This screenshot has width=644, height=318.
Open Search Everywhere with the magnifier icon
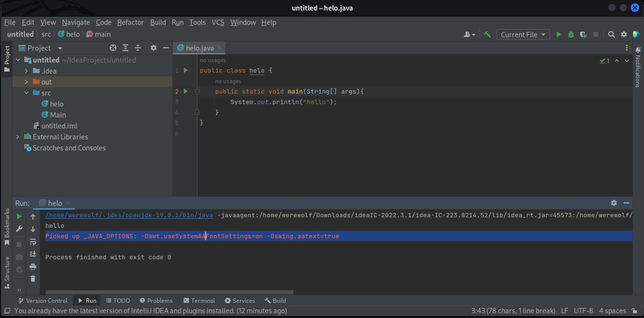tap(611, 34)
